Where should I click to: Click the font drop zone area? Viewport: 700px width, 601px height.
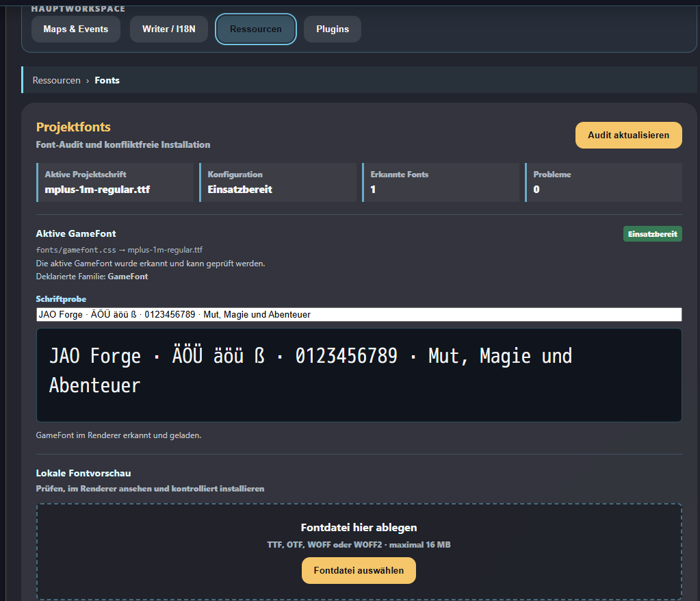click(x=359, y=552)
